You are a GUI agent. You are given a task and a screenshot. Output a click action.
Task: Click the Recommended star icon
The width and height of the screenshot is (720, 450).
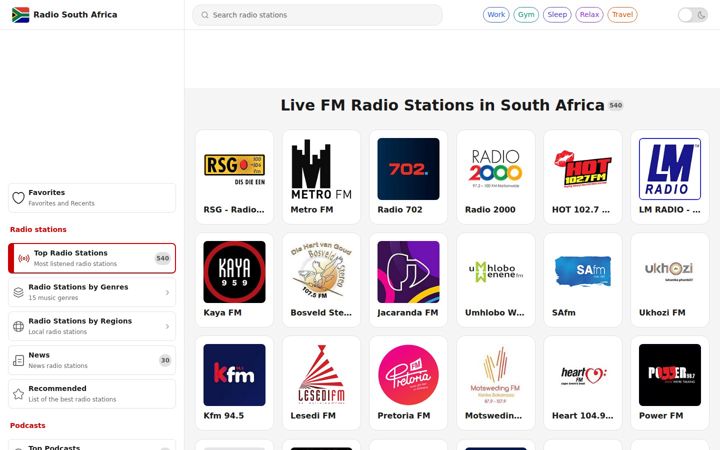point(18,394)
